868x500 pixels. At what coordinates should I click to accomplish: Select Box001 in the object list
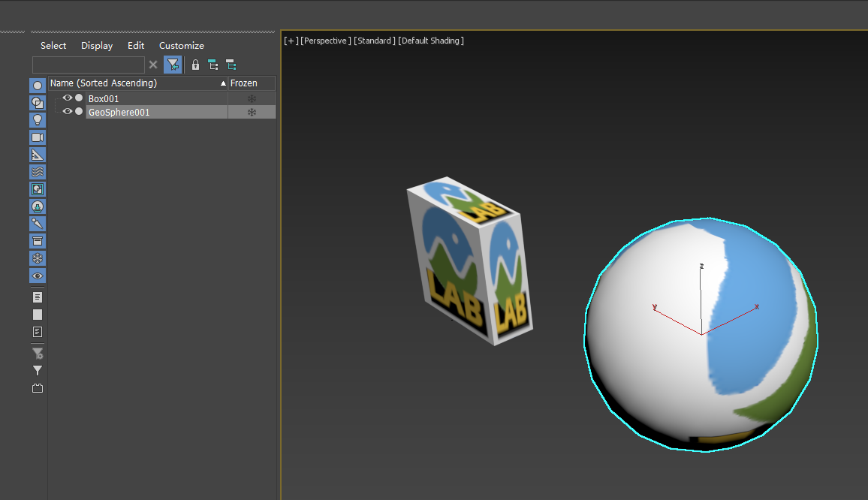point(104,98)
